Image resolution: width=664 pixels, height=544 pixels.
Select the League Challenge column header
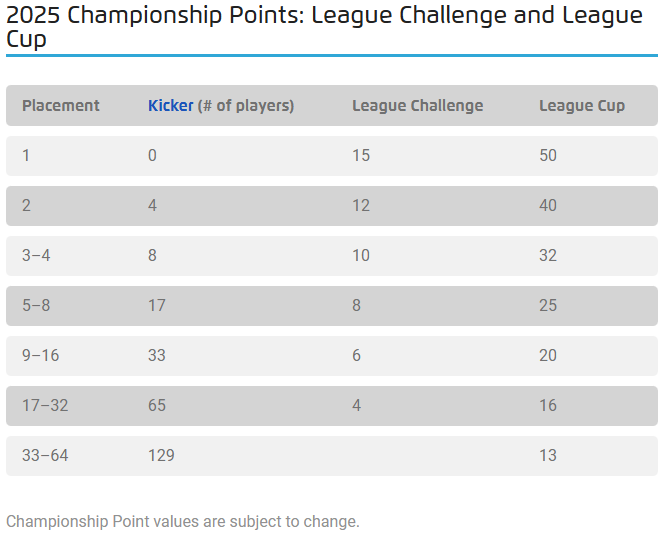[417, 106]
